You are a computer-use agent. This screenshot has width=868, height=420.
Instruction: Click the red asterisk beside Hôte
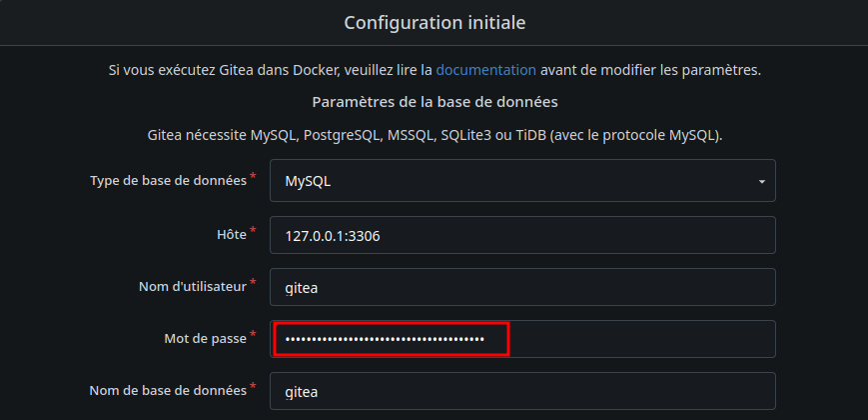pyautogui.click(x=253, y=231)
